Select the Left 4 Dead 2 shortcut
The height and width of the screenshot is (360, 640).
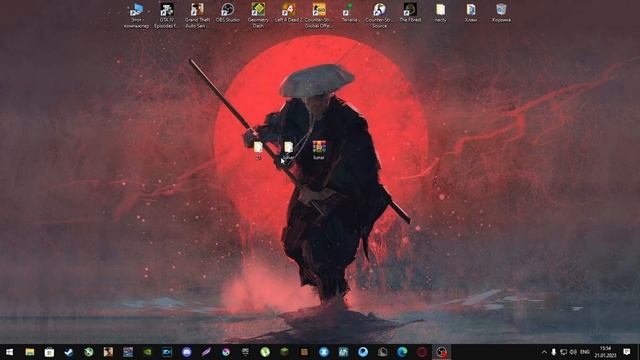pyautogui.click(x=289, y=13)
